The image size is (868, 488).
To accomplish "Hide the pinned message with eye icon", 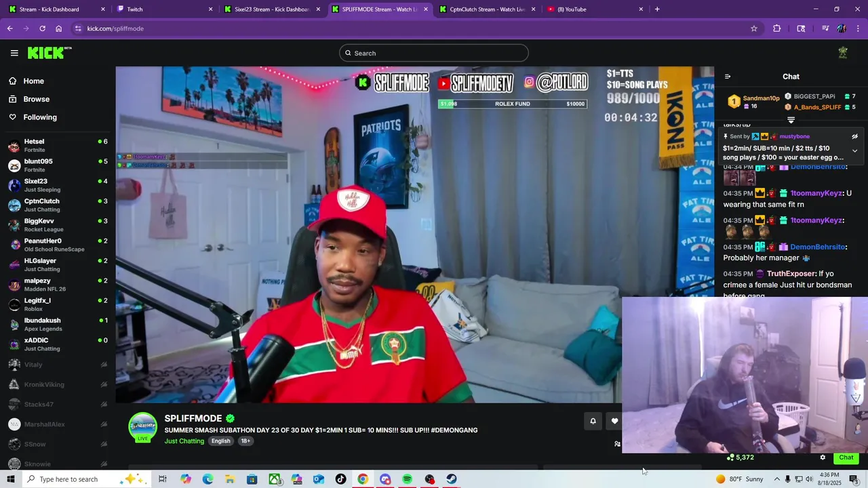I will coord(854,136).
